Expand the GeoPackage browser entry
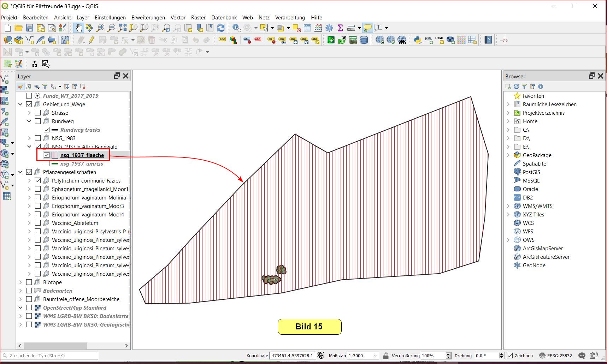The width and height of the screenshot is (607, 364). click(x=508, y=155)
